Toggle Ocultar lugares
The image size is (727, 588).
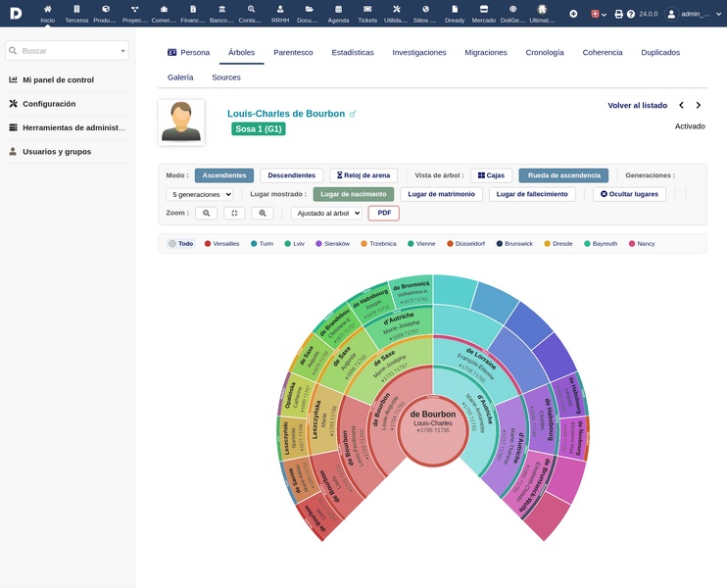[x=629, y=194]
